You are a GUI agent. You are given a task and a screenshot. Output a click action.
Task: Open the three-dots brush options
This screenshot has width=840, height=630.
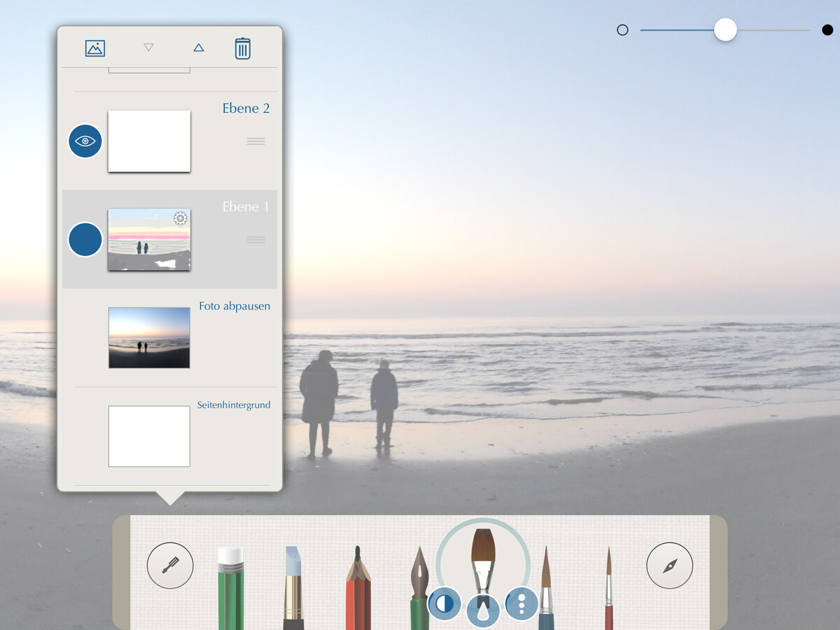tap(521, 603)
